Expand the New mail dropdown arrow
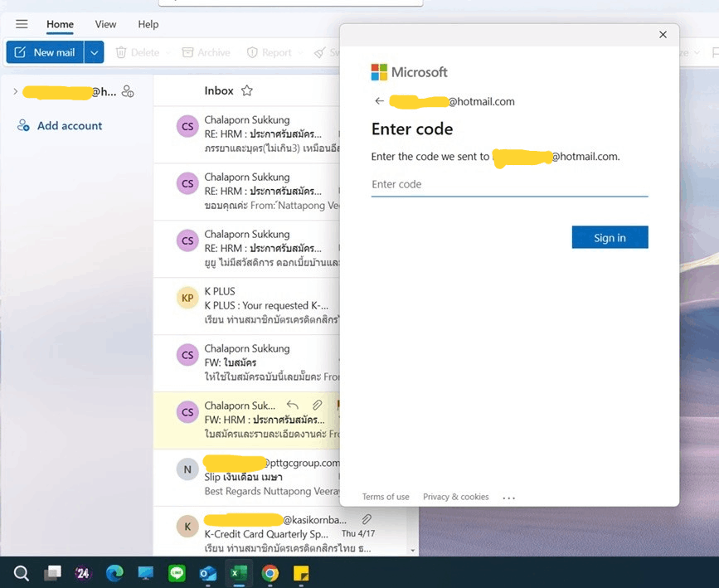719x588 pixels. pyautogui.click(x=94, y=52)
